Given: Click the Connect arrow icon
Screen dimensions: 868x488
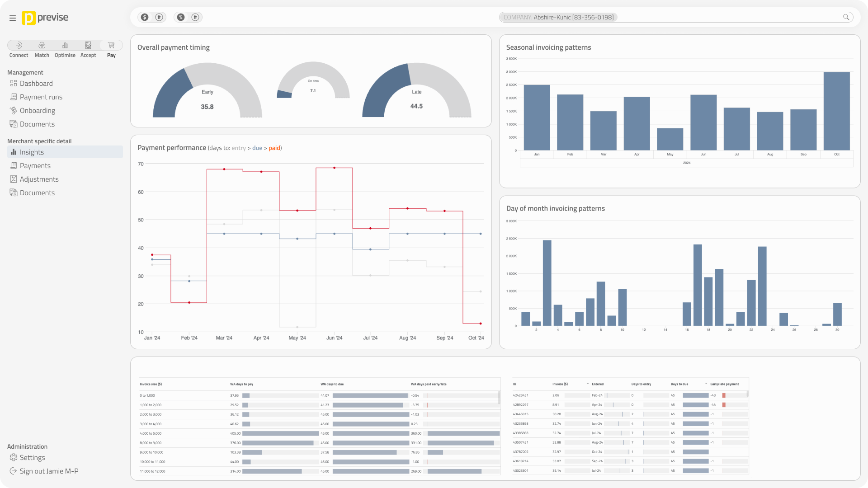Looking at the screenshot, I should click(x=19, y=45).
